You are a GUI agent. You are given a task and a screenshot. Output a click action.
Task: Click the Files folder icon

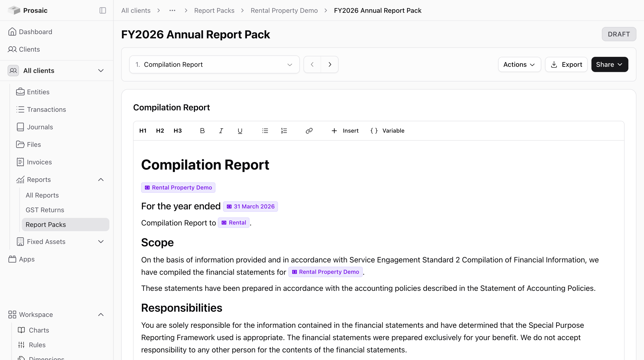[20, 144]
